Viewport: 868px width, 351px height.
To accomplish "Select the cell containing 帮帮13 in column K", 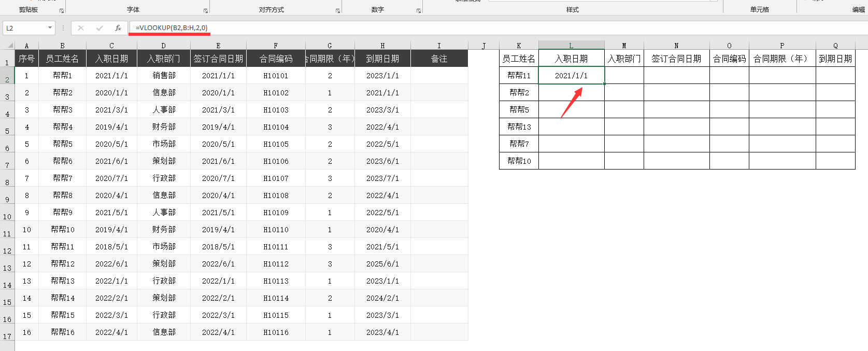I will tap(519, 127).
